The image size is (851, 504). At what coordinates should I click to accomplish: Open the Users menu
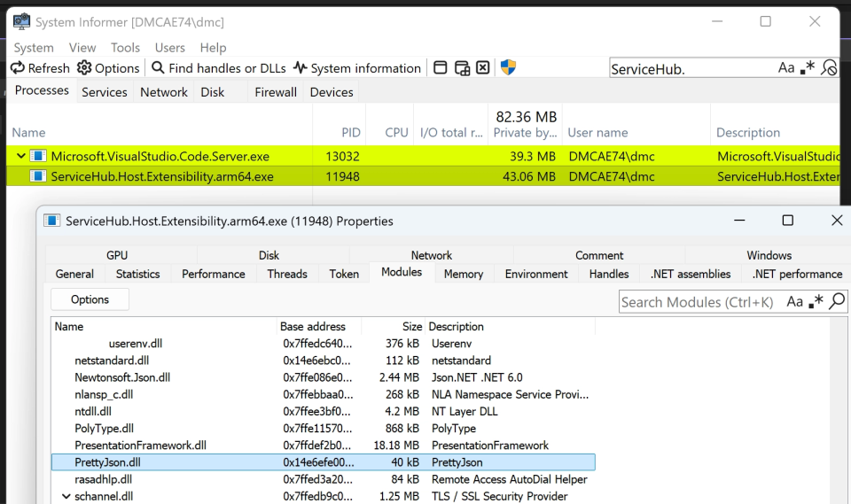point(170,48)
